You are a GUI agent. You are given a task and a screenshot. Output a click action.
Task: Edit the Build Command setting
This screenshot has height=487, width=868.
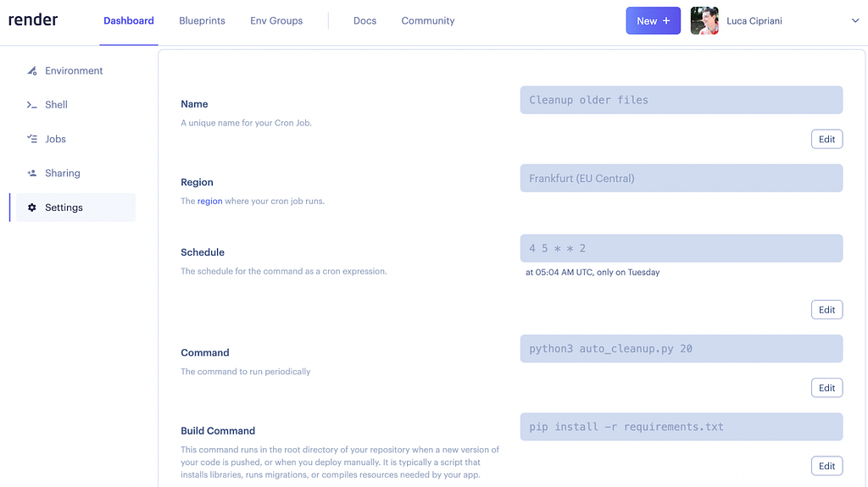point(826,466)
